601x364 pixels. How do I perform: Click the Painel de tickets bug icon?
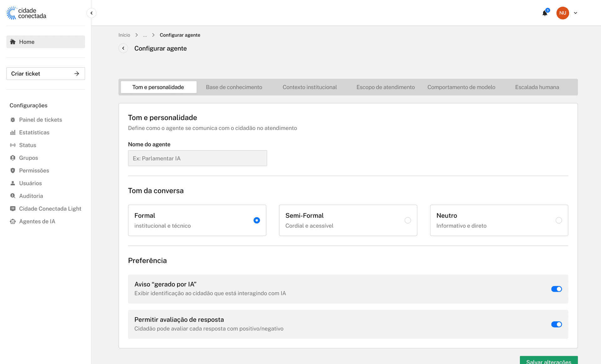[x=13, y=120]
